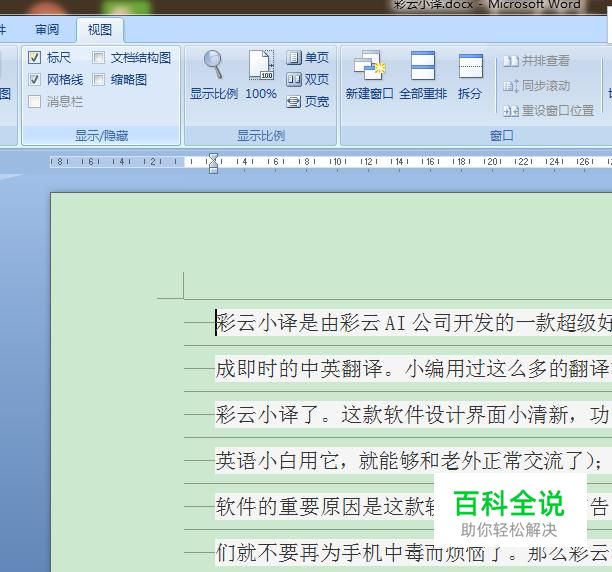Uncheck the 网格线 gridlines checkbox

tap(34, 80)
